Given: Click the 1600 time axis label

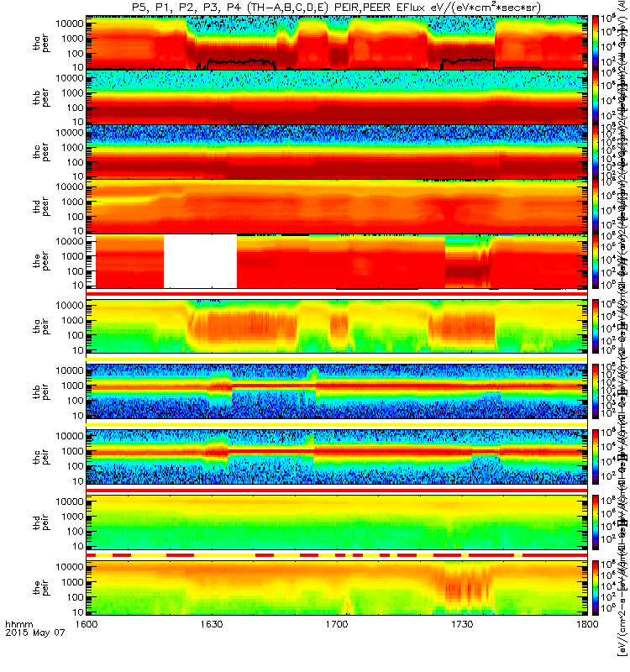Looking at the screenshot, I should (87, 624).
